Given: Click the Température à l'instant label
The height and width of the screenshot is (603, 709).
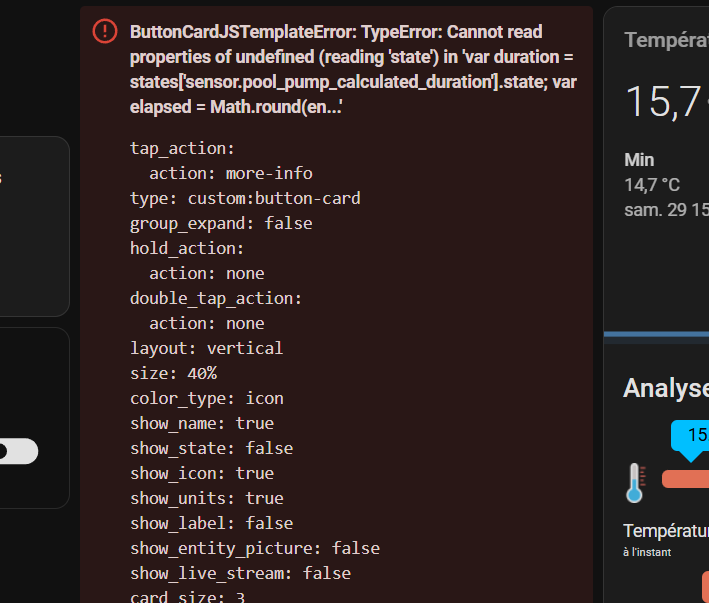Looking at the screenshot, I should pos(666,540).
